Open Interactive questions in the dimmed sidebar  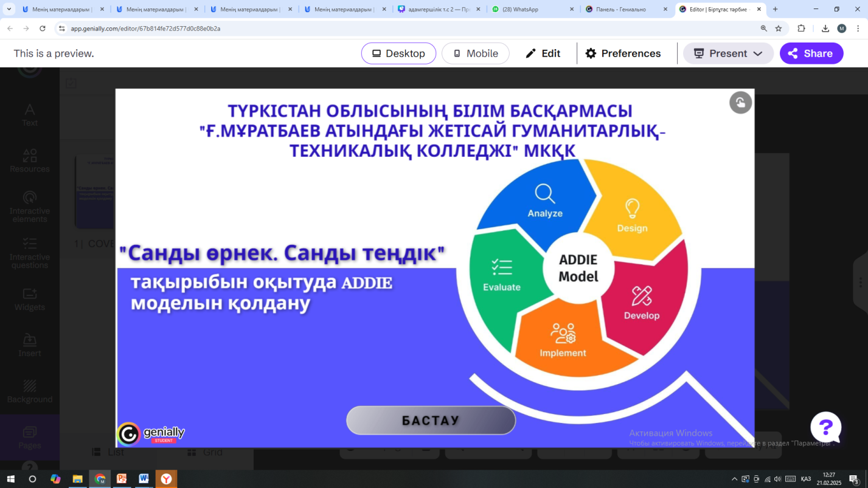pyautogui.click(x=30, y=253)
